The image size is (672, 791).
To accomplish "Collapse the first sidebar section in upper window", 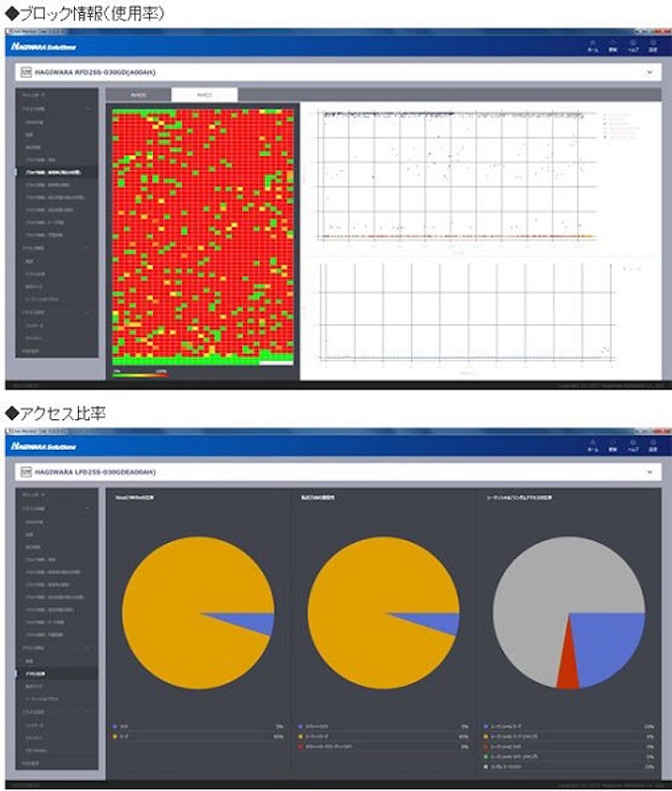I will [90, 108].
